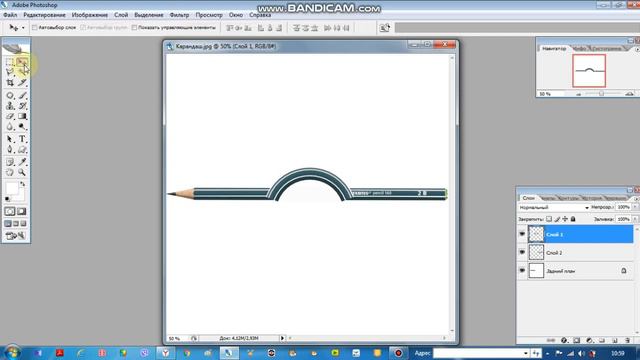This screenshot has width=640, height=360.
Task: Open the Выделение menu
Action: click(x=149, y=15)
